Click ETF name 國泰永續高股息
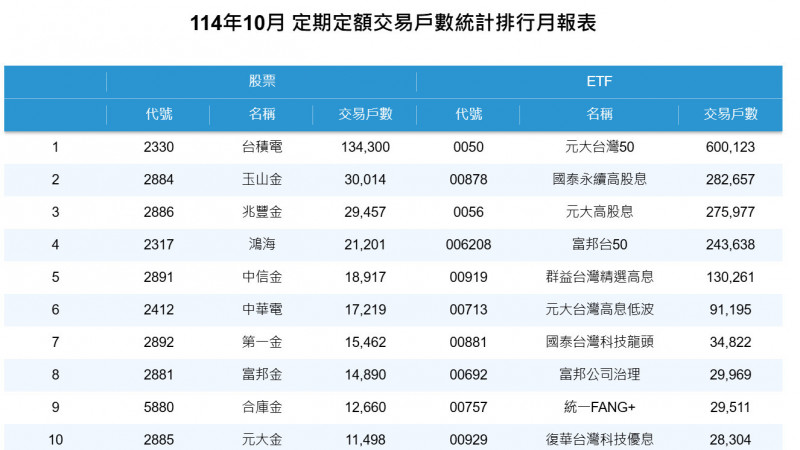The width and height of the screenshot is (800, 450). pyautogui.click(x=599, y=179)
